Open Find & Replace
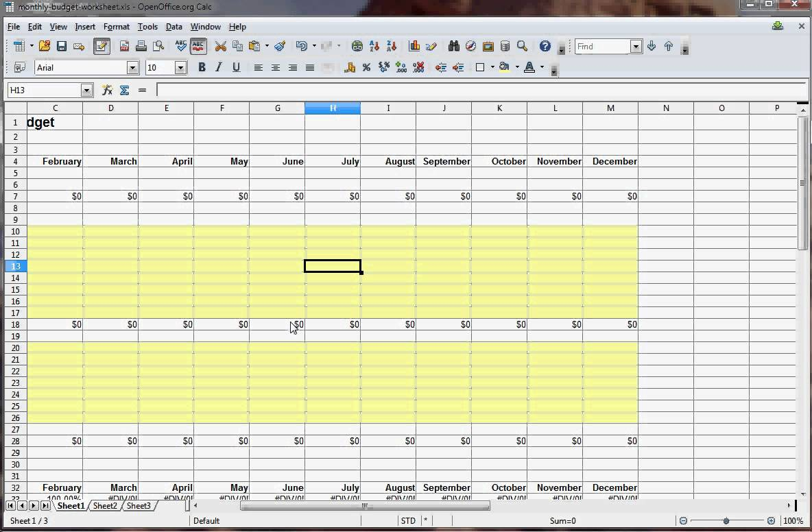812x532 pixels. tap(454, 46)
